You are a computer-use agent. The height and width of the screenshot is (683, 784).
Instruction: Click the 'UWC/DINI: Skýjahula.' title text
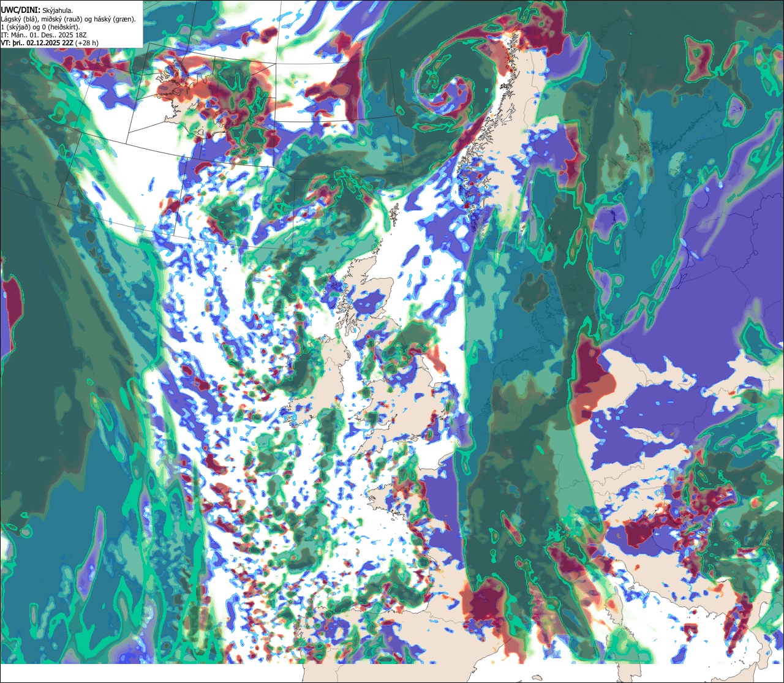click(x=37, y=10)
